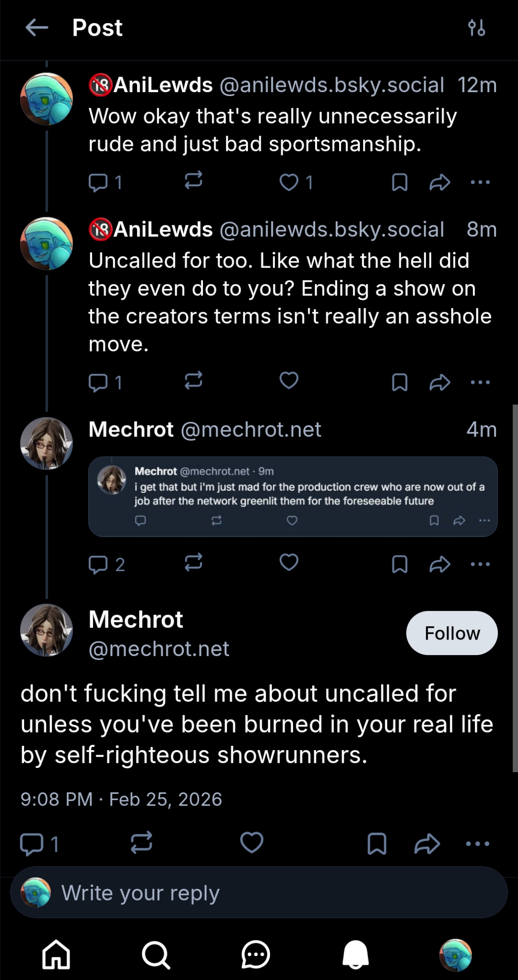Open AniLewds profile from handle link
Viewport: 518px width, 980px height.
click(331, 85)
